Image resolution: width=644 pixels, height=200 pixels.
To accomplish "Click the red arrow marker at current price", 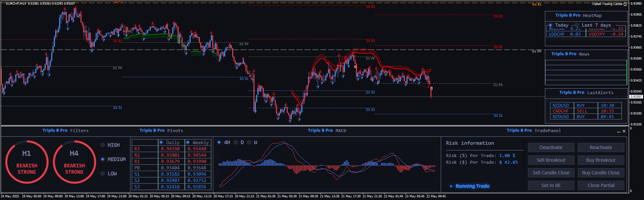I will coord(431,88).
